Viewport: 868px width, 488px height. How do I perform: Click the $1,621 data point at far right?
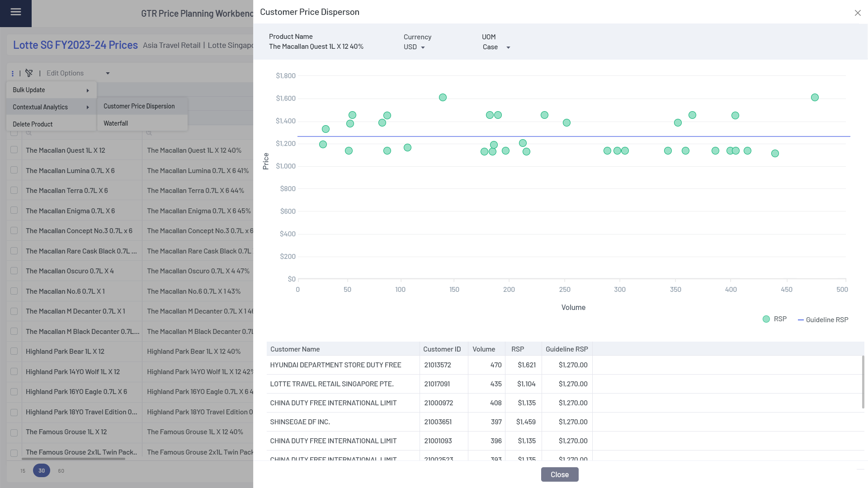point(815,98)
